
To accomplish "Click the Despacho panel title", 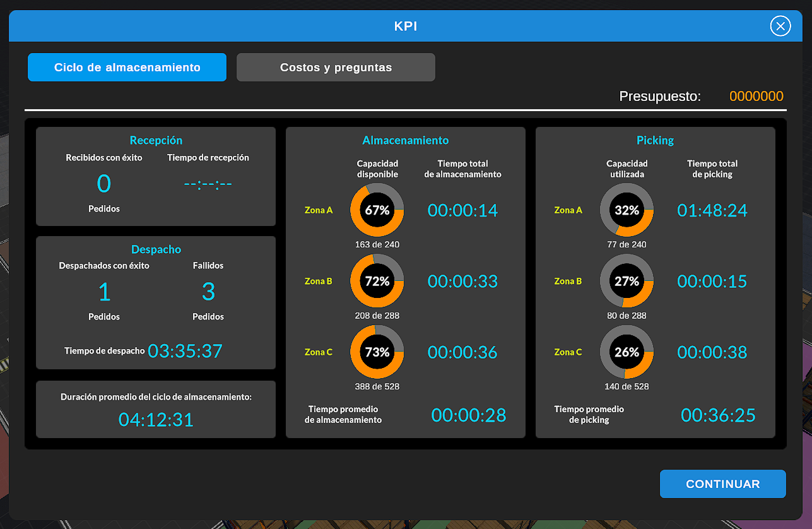I will [x=156, y=249].
